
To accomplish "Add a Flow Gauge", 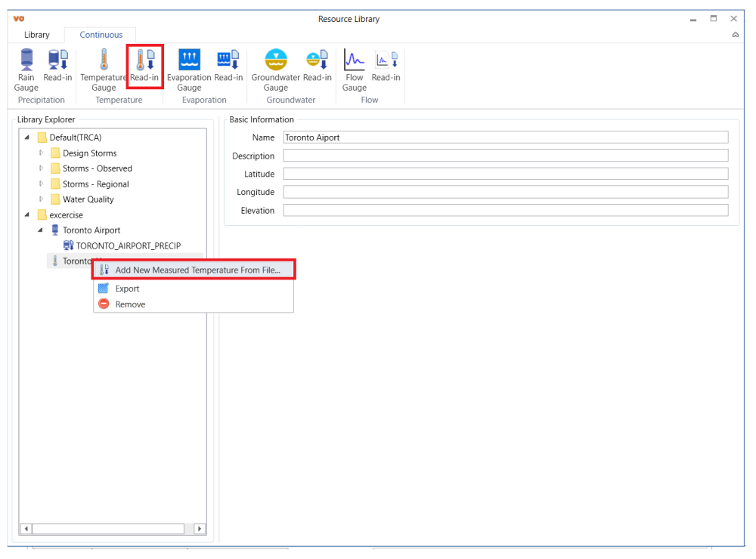I will (x=355, y=69).
